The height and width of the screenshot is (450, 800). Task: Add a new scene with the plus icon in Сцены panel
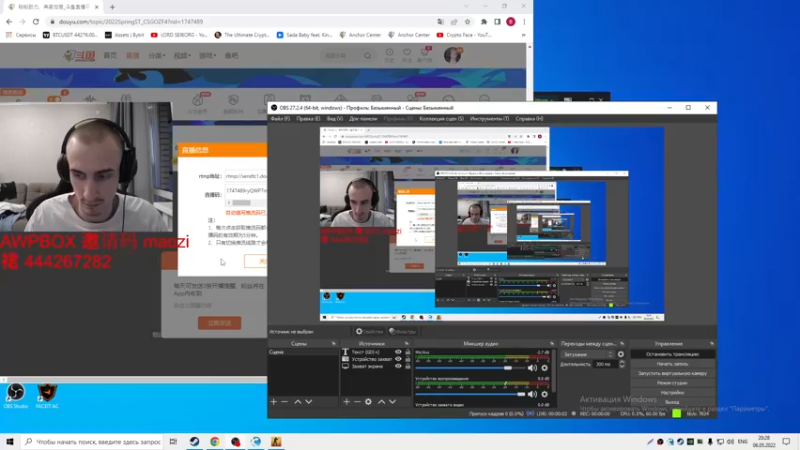coord(273,402)
